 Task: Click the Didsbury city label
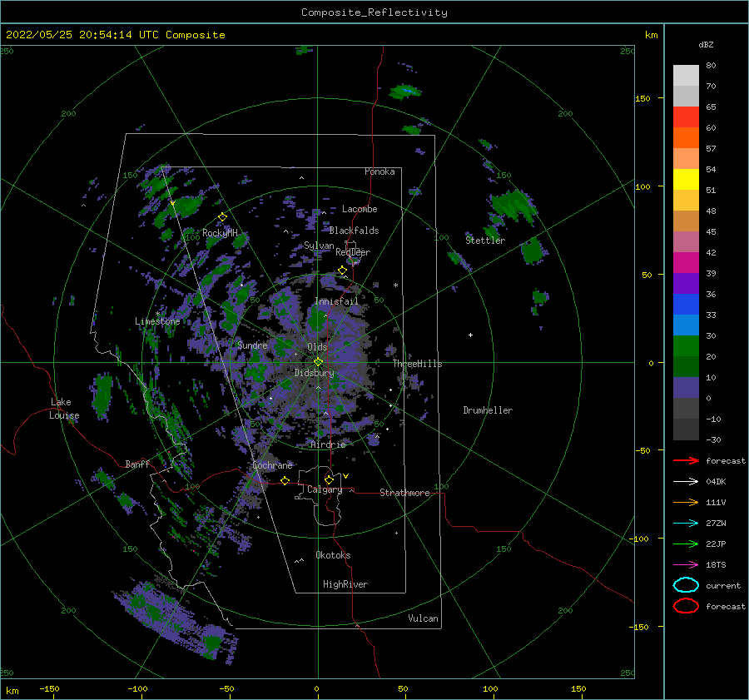coord(315,373)
